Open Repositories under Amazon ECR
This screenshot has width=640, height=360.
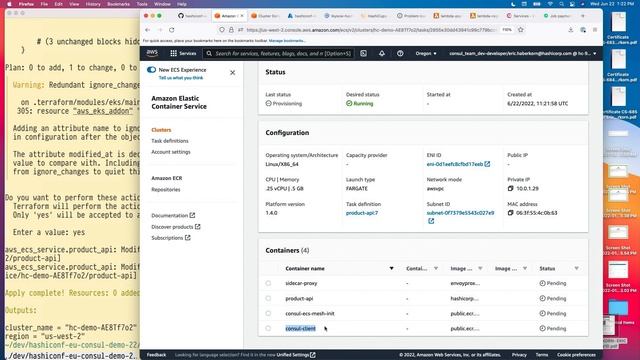(166, 189)
